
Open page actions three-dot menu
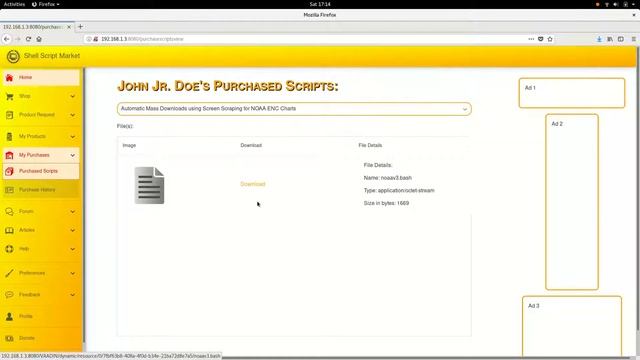(x=531, y=39)
